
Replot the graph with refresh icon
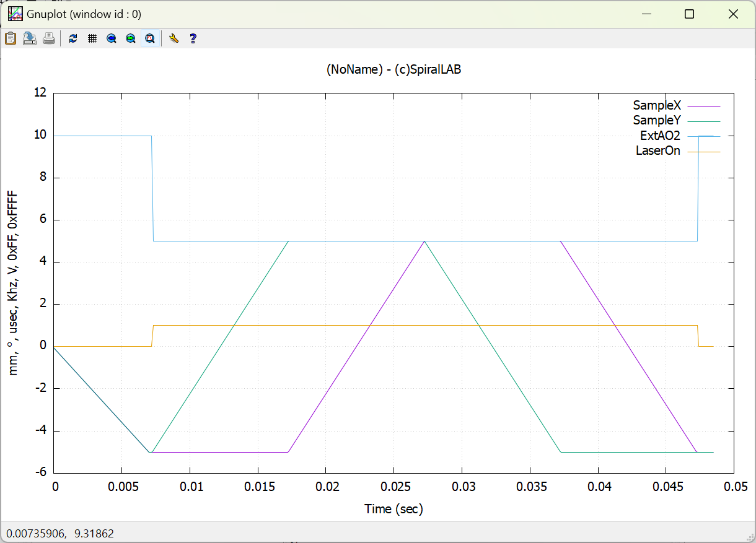tap(73, 38)
